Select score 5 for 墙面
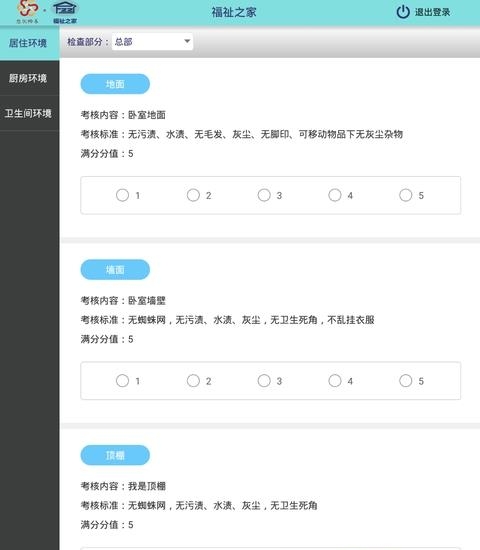Viewport: 480px width, 550px height. tap(406, 381)
